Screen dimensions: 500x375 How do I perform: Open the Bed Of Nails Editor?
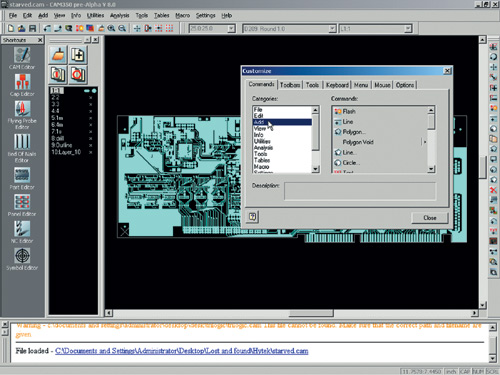coord(22,148)
